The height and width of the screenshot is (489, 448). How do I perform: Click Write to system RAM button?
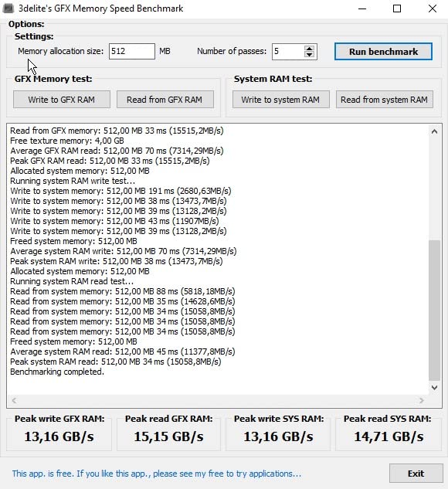point(281,100)
